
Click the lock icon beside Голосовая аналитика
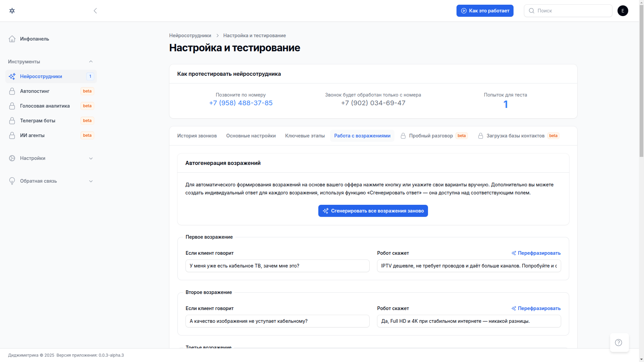[12, 106]
